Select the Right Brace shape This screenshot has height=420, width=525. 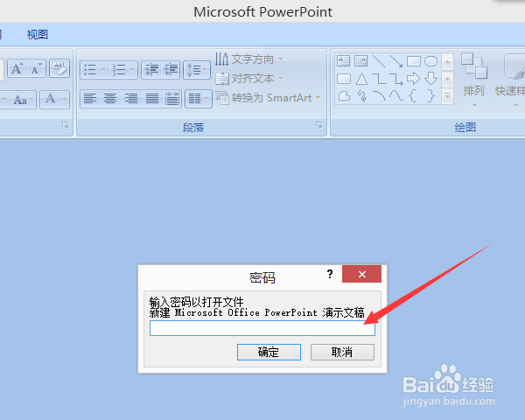[x=431, y=96]
